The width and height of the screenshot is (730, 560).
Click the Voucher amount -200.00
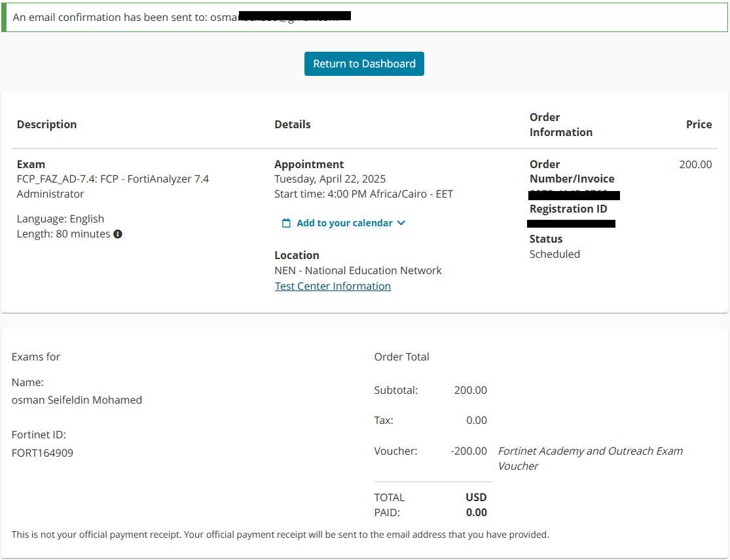469,451
